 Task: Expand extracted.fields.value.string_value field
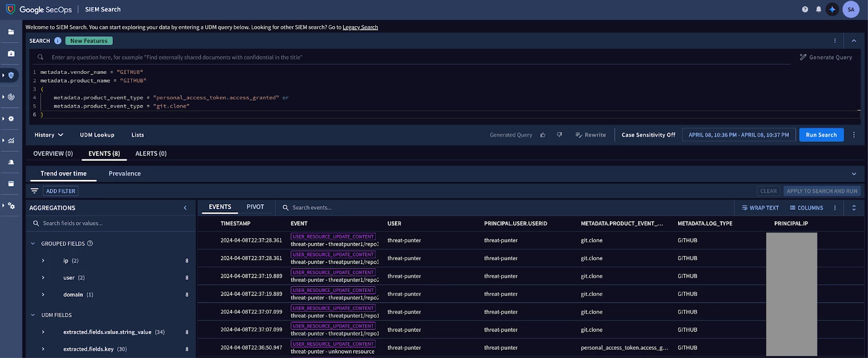pos(43,332)
